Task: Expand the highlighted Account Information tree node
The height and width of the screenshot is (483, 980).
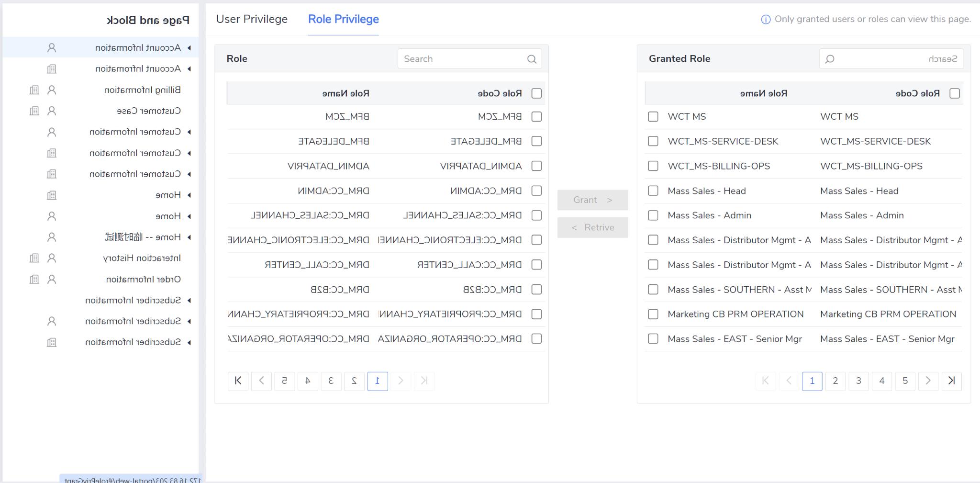Action: (189, 48)
